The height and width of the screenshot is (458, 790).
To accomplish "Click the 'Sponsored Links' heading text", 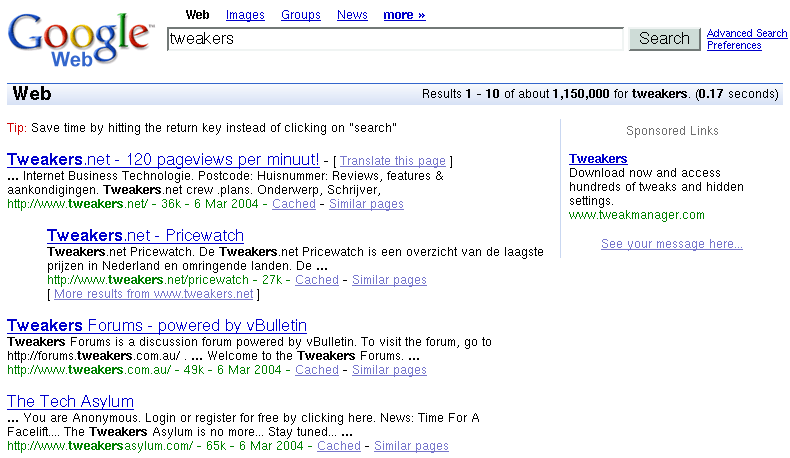I will click(x=672, y=131).
